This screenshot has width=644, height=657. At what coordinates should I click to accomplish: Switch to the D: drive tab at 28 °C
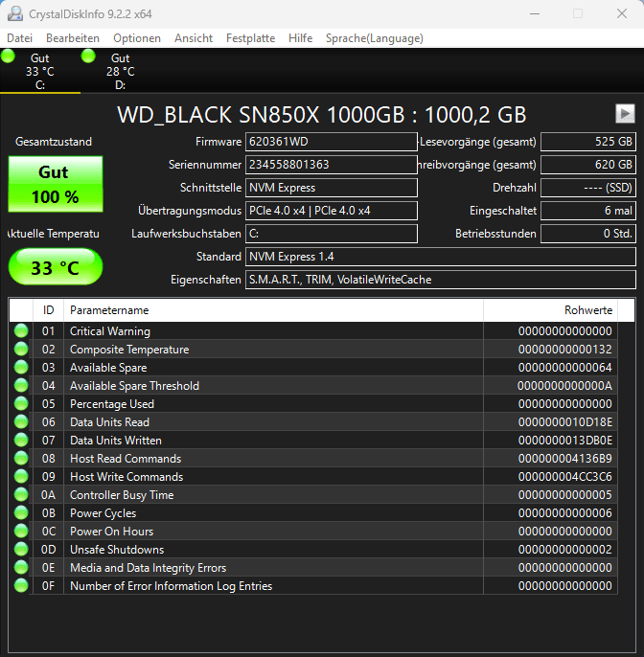(x=121, y=71)
